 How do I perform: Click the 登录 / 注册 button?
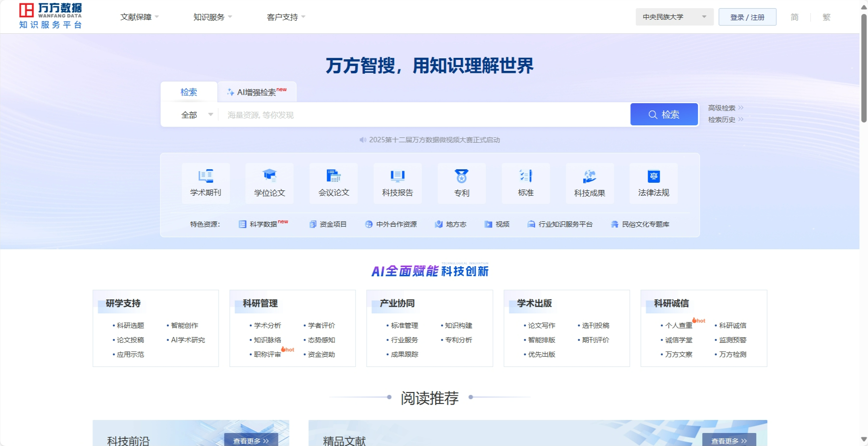coord(748,17)
